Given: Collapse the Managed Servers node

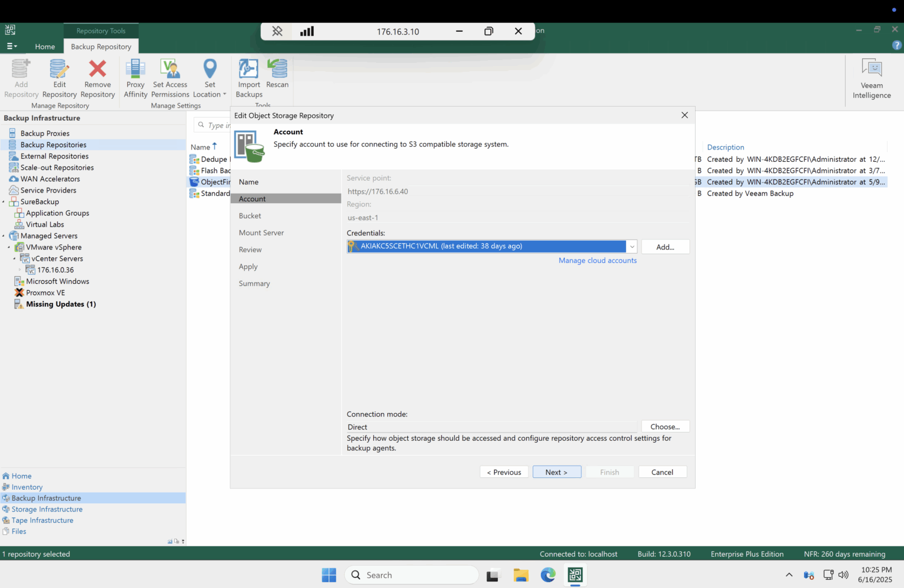Looking at the screenshot, I should [x=4, y=236].
